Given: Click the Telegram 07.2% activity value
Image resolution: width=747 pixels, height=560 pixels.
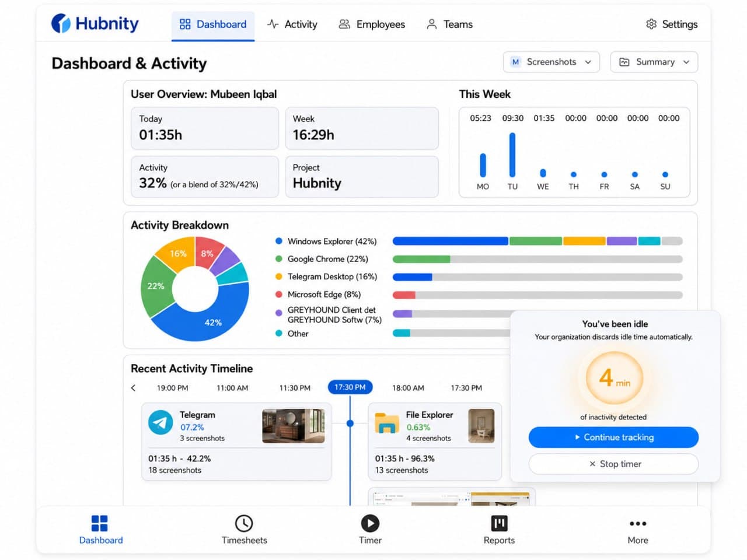Looking at the screenshot, I should [192, 428].
